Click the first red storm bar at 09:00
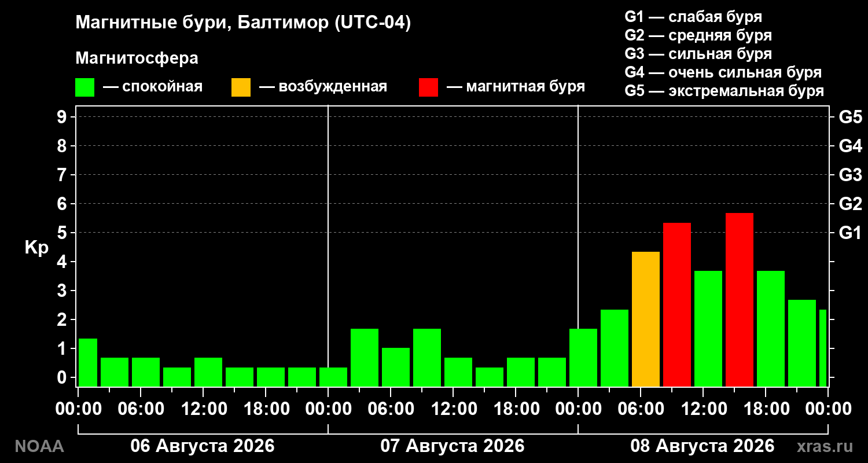The width and height of the screenshot is (868, 463). 677,304
